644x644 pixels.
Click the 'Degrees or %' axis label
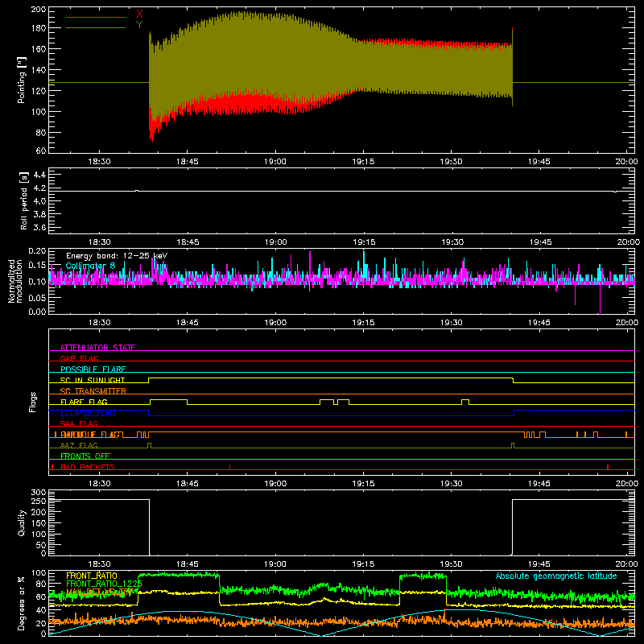point(22,603)
